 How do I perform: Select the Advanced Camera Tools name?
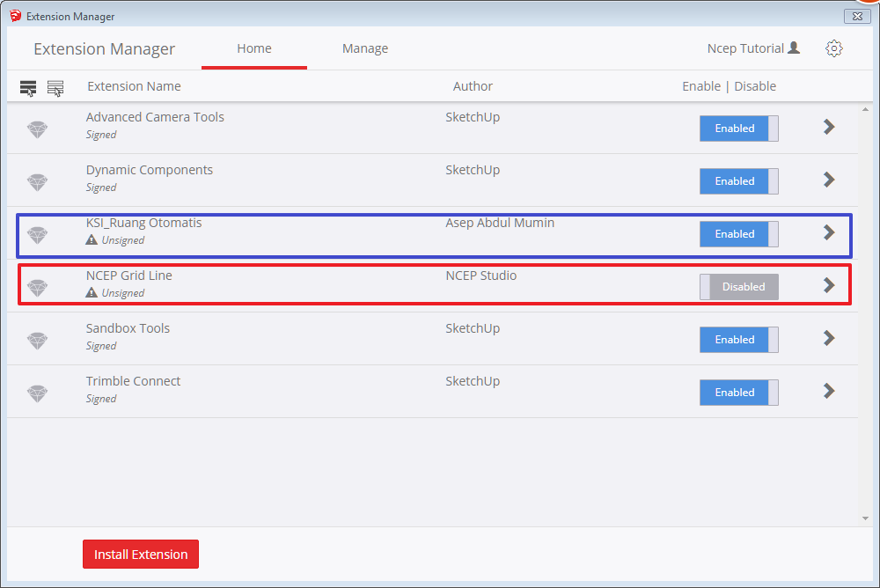[155, 117]
